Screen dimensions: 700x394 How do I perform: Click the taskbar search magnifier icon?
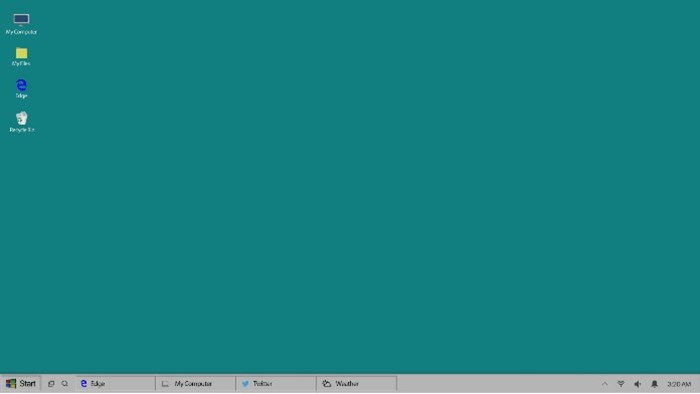coord(65,384)
